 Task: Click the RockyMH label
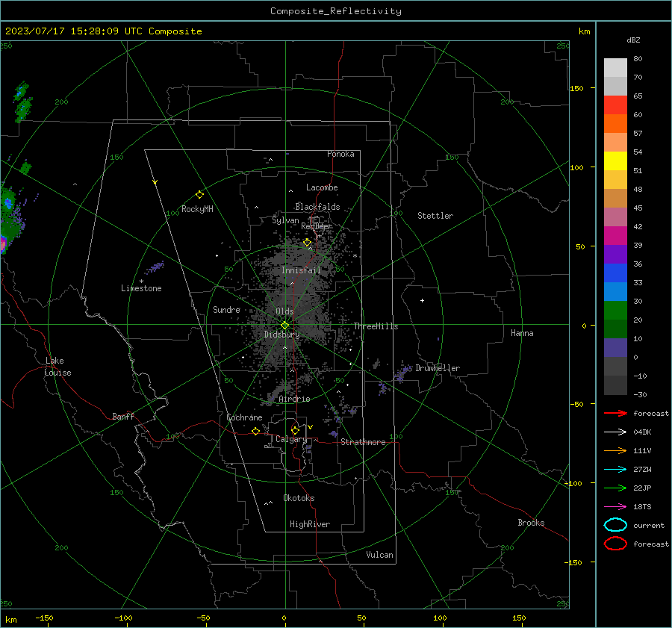[x=197, y=209]
